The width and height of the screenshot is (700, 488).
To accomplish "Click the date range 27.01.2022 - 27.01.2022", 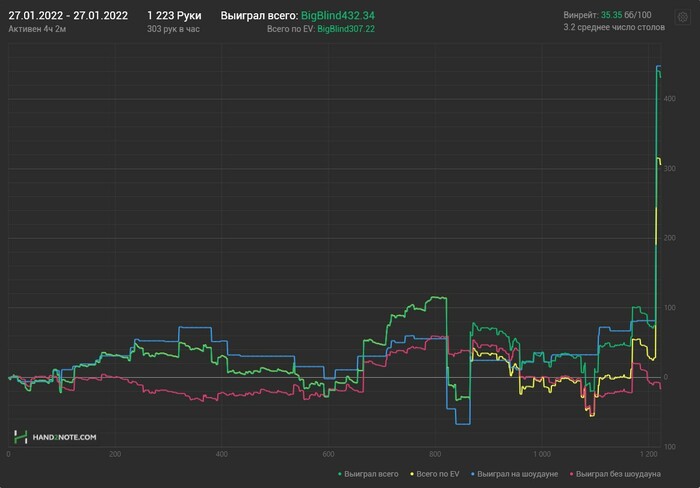I will tap(68, 16).
